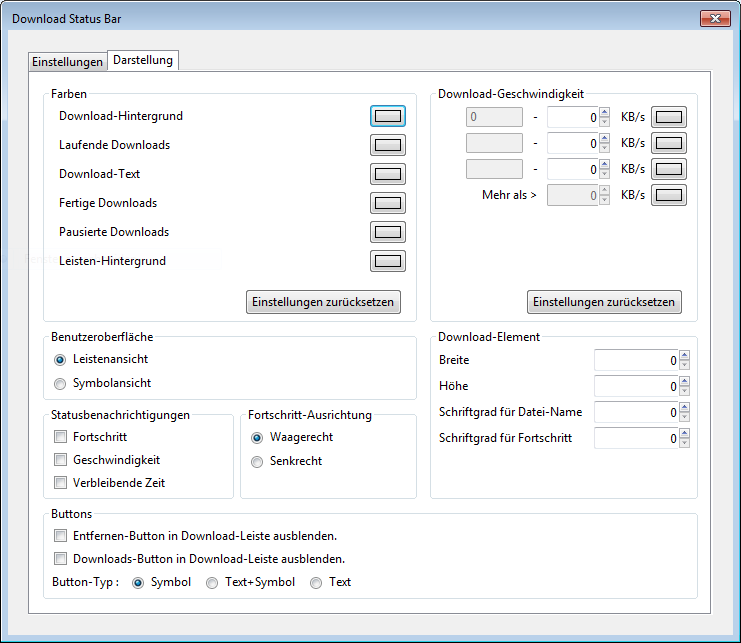Reset color settings with Einstellungen zurücksetzen

[x=323, y=302]
